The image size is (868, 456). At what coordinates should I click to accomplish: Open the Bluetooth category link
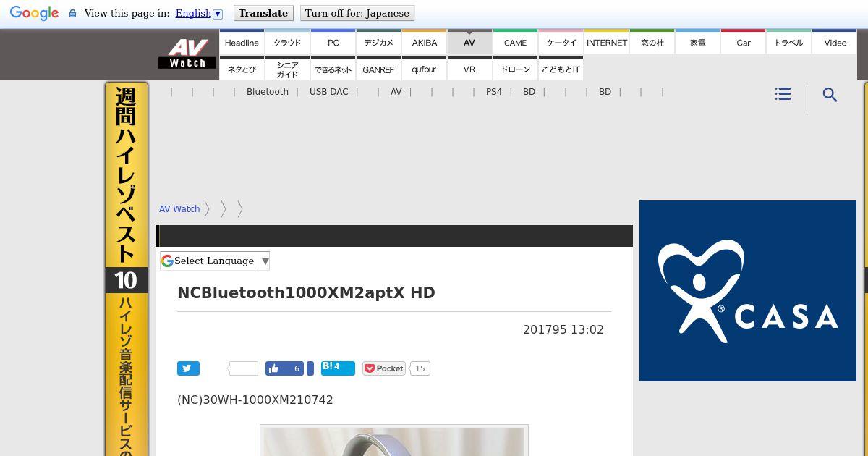(268, 92)
